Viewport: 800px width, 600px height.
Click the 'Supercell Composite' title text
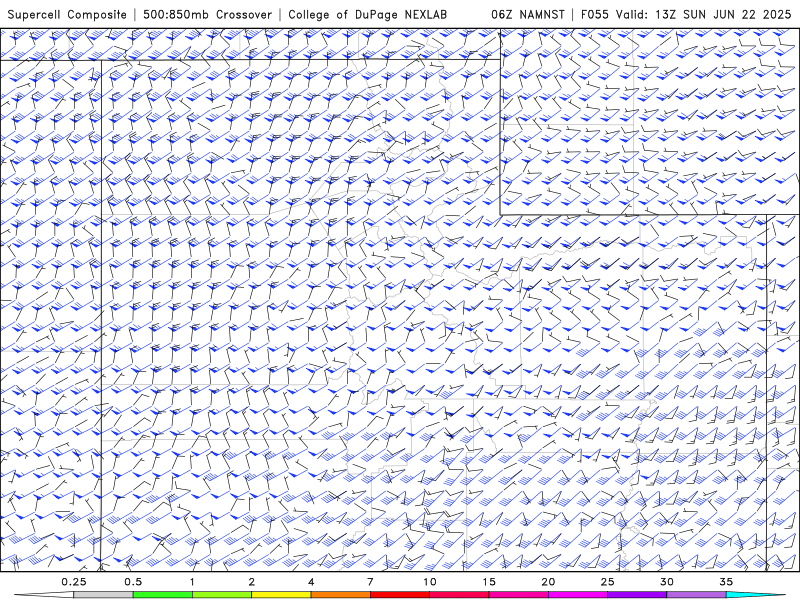(67, 15)
